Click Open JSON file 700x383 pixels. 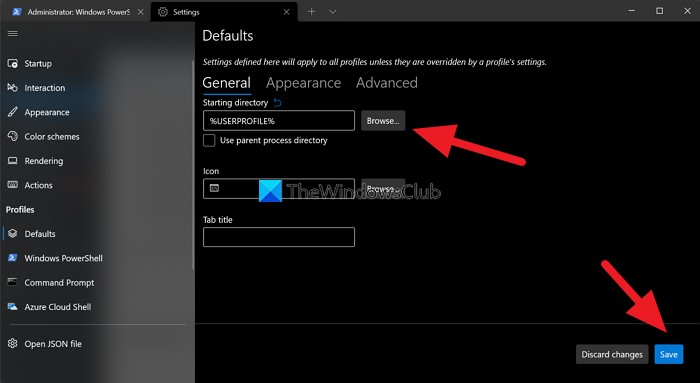45,344
